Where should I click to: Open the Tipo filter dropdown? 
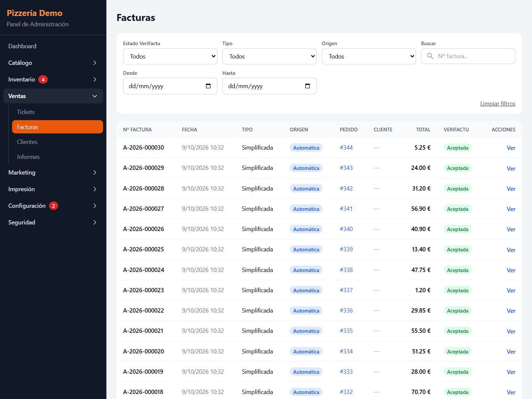[x=269, y=56]
